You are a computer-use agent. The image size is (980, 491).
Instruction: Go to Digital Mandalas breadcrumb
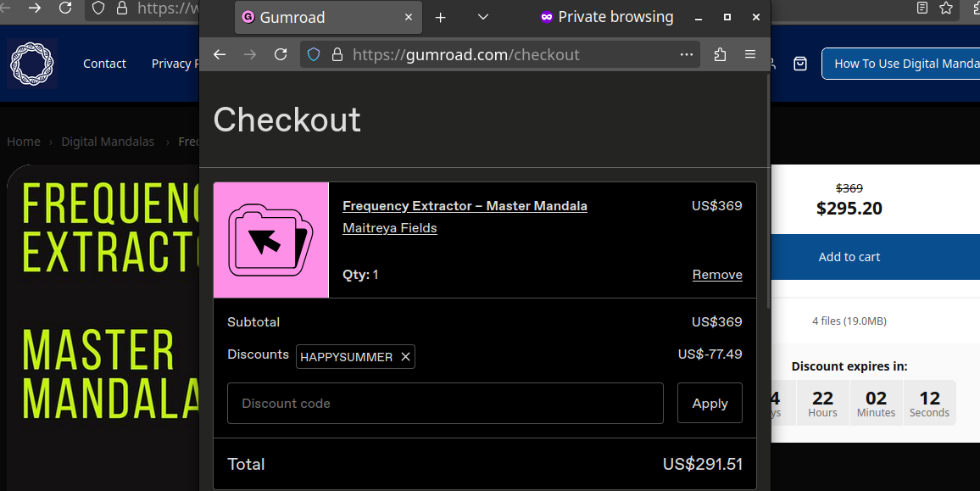[108, 142]
